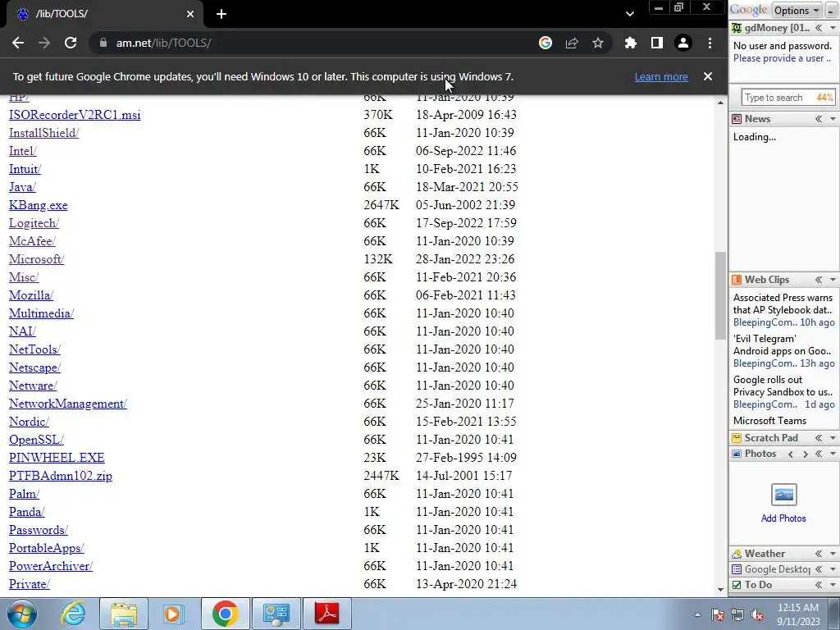Download PTFBAdmn102.zip
840x630 pixels.
pyautogui.click(x=61, y=476)
